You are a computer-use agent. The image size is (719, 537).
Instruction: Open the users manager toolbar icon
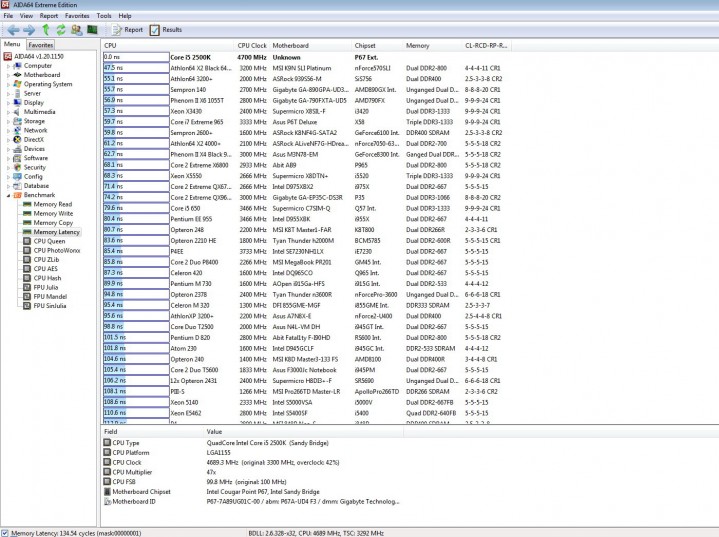click(x=76, y=30)
